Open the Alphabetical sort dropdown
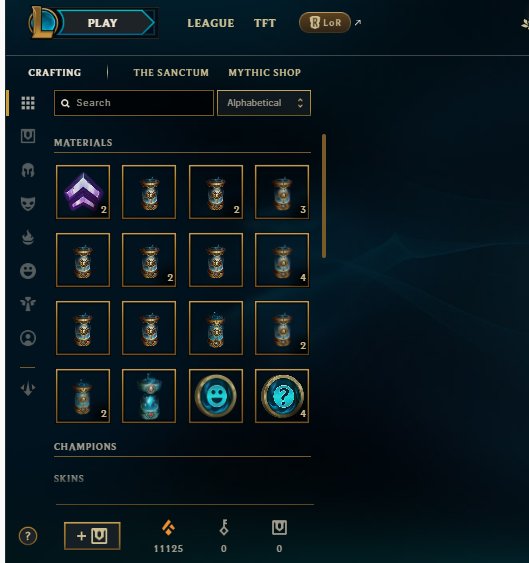 264,103
